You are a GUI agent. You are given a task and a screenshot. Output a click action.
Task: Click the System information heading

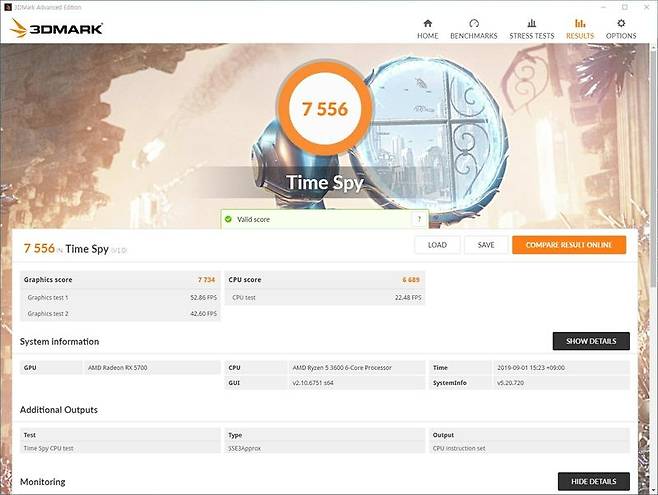point(60,341)
